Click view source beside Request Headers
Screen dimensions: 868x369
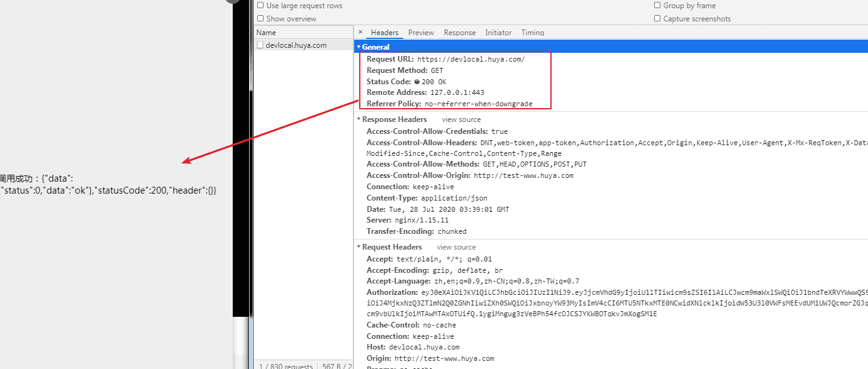pyautogui.click(x=456, y=247)
